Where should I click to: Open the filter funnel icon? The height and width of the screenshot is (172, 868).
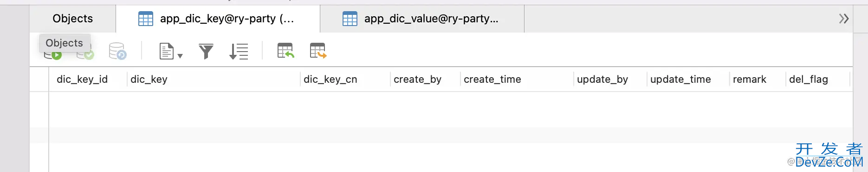[206, 51]
